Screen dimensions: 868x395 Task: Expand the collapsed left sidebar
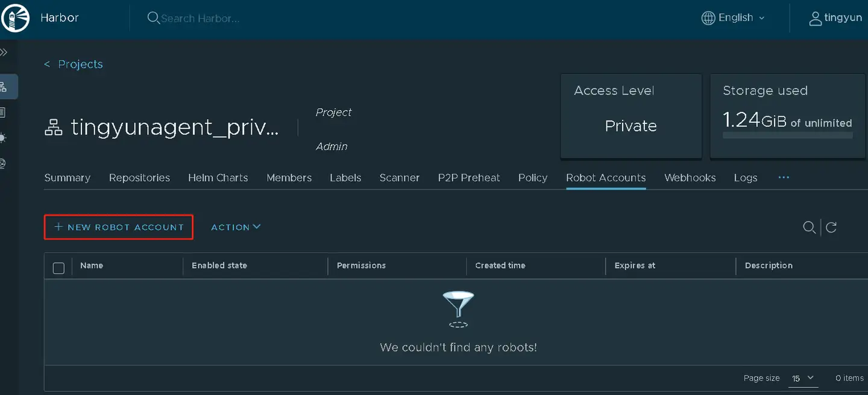[x=4, y=52]
